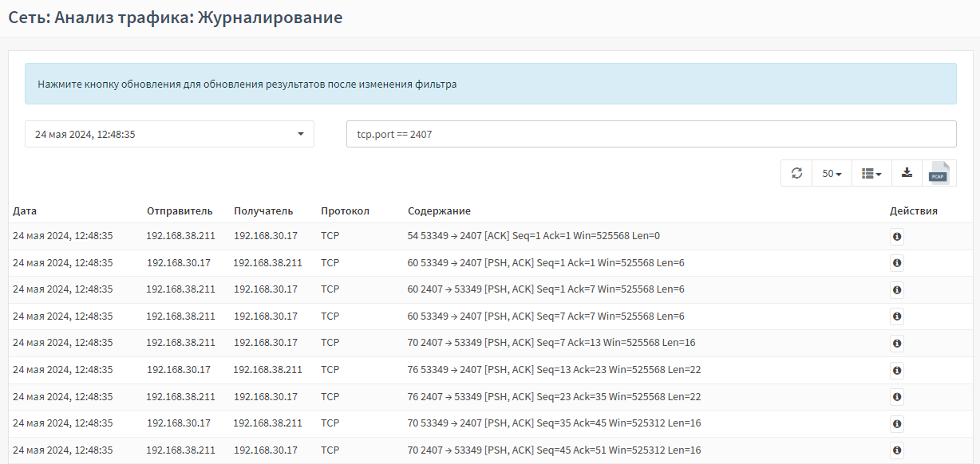Select the row with Seq=7 Ack=7 Len=6
This screenshot has width=980, height=464.
[x=490, y=317]
